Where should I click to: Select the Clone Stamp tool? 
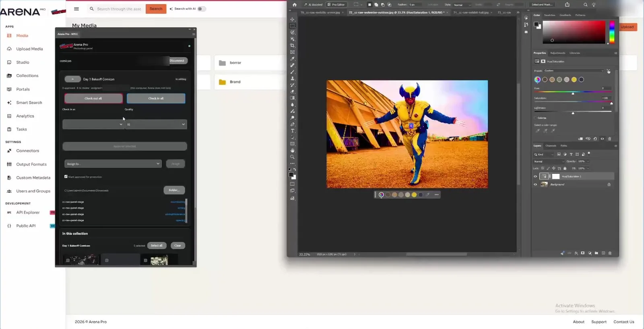pyautogui.click(x=293, y=79)
